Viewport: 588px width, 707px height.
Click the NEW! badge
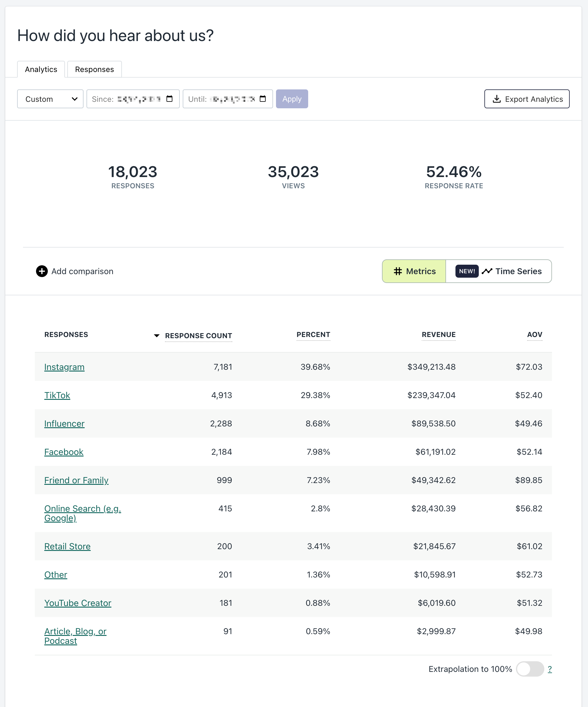tap(467, 271)
